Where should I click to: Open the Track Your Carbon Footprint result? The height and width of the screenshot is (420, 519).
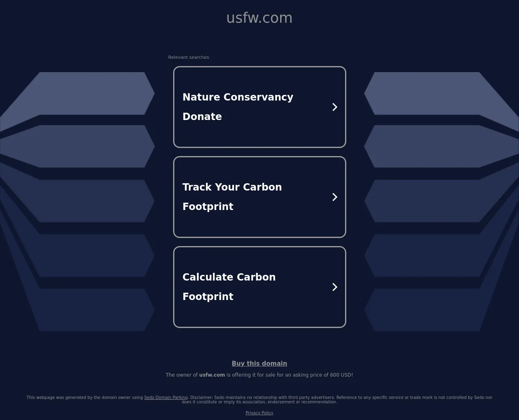[x=259, y=197]
